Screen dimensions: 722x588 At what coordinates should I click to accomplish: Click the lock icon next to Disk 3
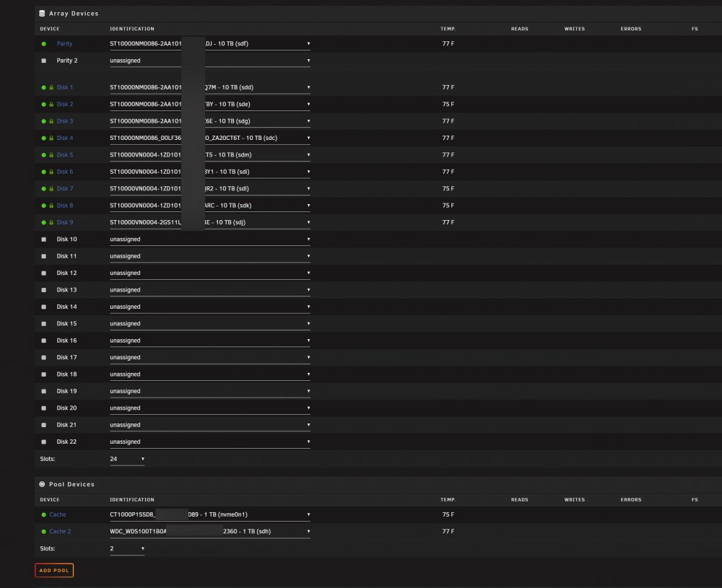pyautogui.click(x=51, y=121)
